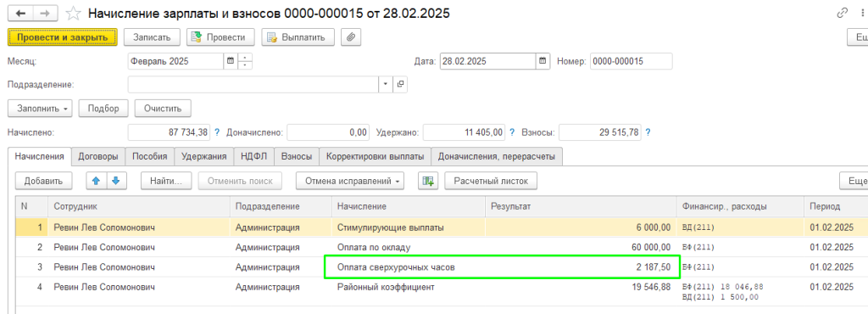Switch to the НДФЛ tab
This screenshot has height=314, width=868.
(x=253, y=157)
